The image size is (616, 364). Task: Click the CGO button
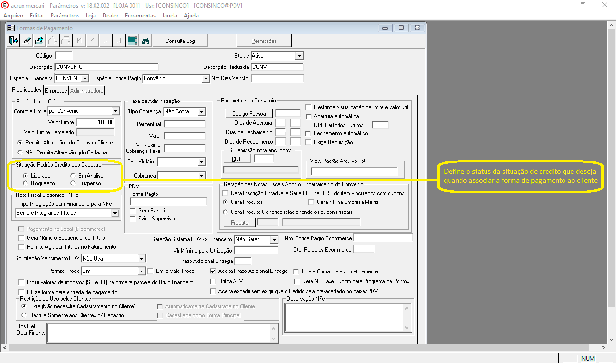(x=237, y=159)
